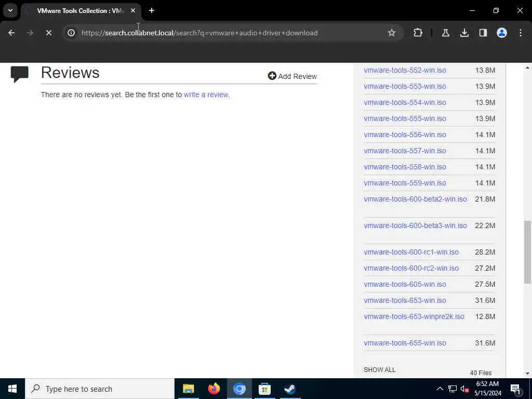Select vmware-tools-600-rc1-win.iso
The width and height of the screenshot is (532, 399).
(411, 252)
